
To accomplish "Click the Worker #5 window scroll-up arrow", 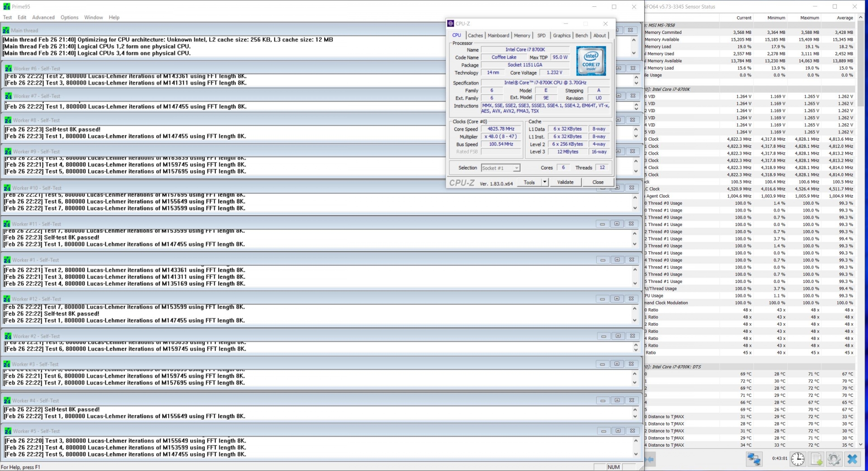I will click(x=636, y=441).
